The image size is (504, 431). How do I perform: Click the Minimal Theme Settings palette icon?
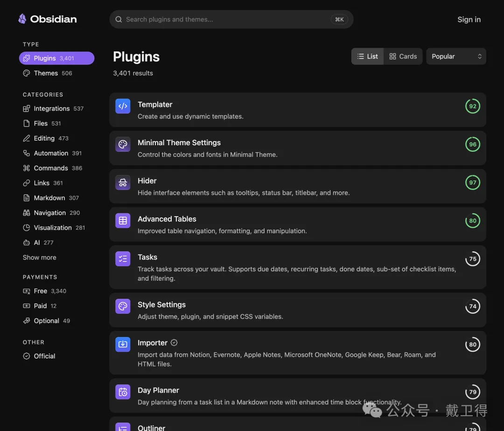point(123,144)
